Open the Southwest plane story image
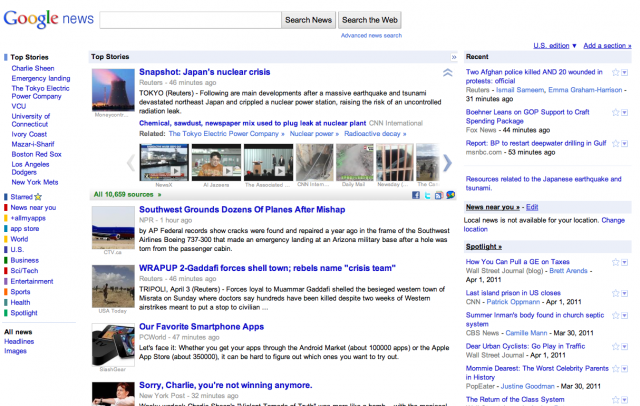Viewport: 640px width, 406px height. (x=113, y=228)
